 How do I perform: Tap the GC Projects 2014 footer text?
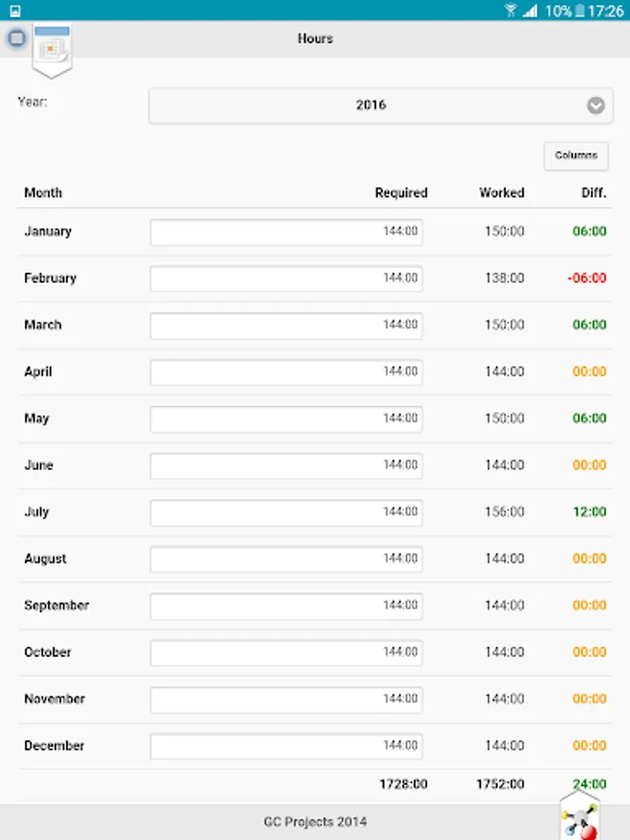(x=315, y=822)
